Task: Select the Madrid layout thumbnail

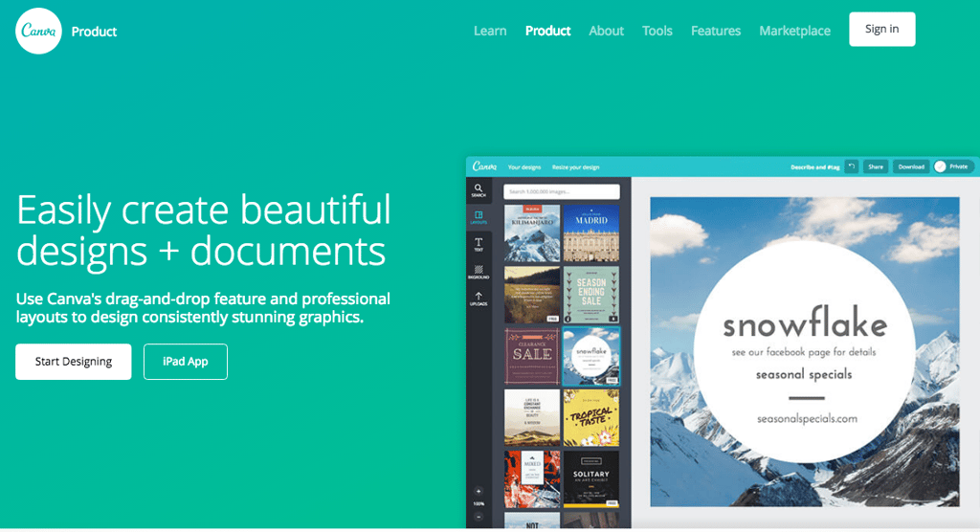Action: coord(591,233)
